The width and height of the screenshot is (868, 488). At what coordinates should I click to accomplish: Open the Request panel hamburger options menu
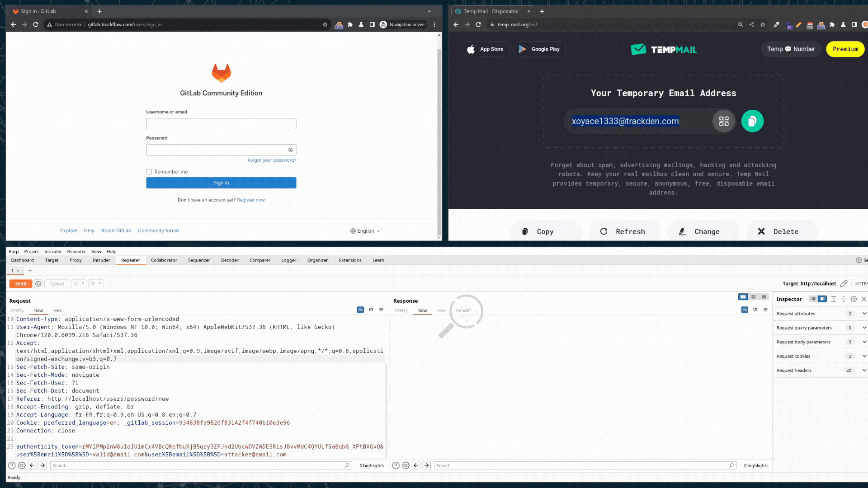pos(381,310)
